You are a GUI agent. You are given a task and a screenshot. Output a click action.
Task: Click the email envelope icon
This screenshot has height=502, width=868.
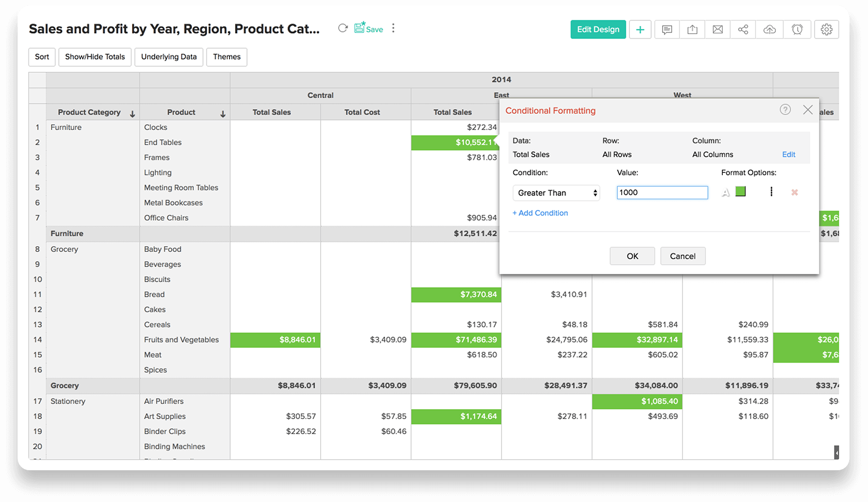(718, 29)
